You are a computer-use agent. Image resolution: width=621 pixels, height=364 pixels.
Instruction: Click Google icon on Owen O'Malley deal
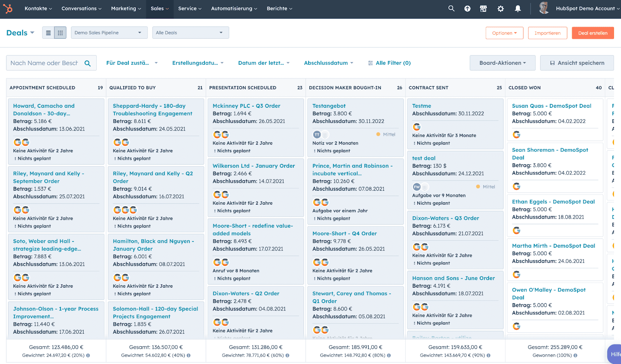[x=517, y=326]
